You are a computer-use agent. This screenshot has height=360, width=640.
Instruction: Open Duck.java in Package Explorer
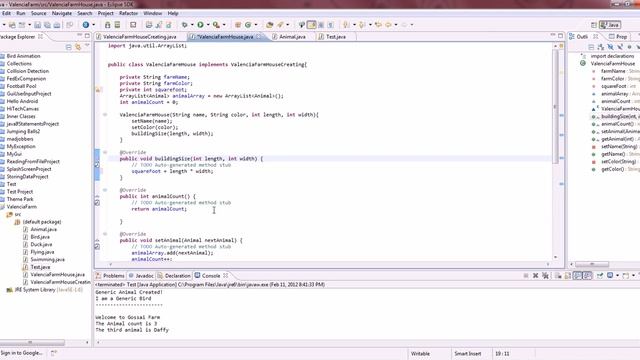pyautogui.click(x=41, y=244)
